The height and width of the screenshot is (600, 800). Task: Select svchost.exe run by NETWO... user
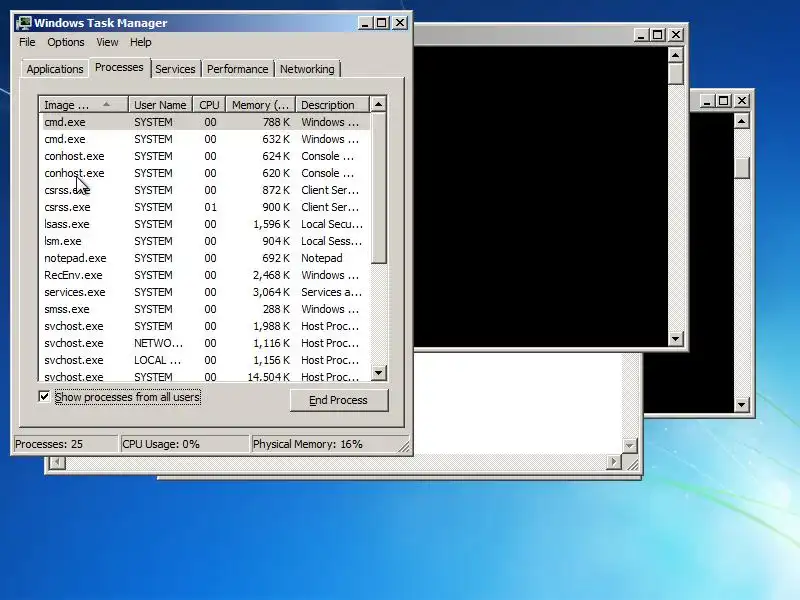click(204, 343)
